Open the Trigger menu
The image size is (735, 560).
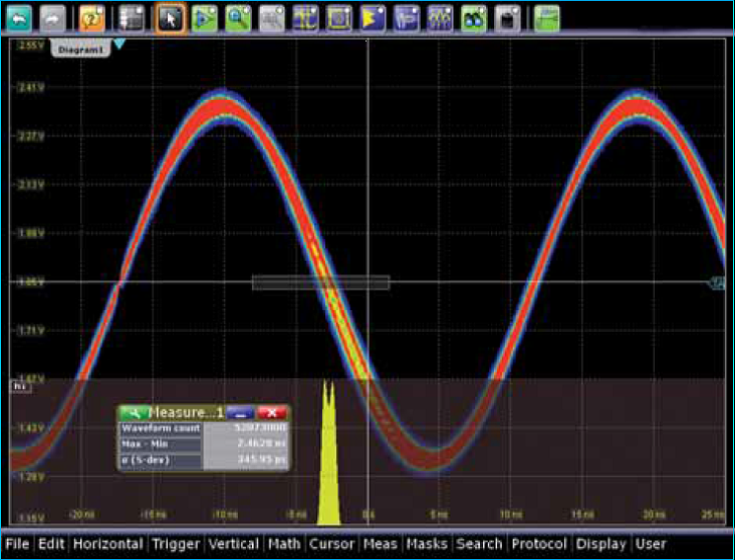[174, 543]
